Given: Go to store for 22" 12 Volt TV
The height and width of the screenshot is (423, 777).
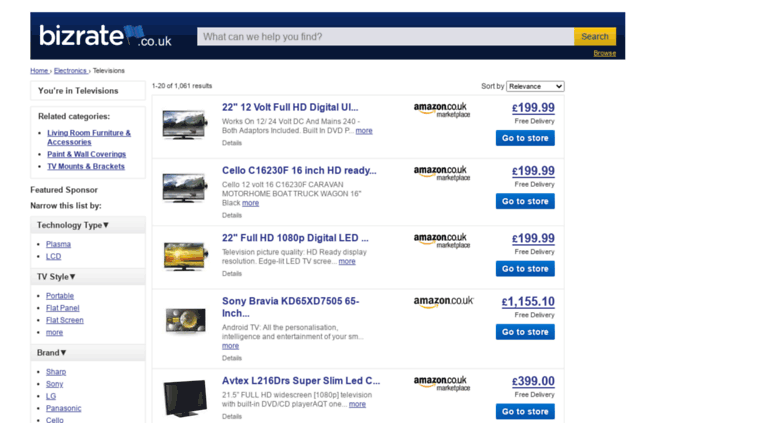Looking at the screenshot, I should click(525, 138).
